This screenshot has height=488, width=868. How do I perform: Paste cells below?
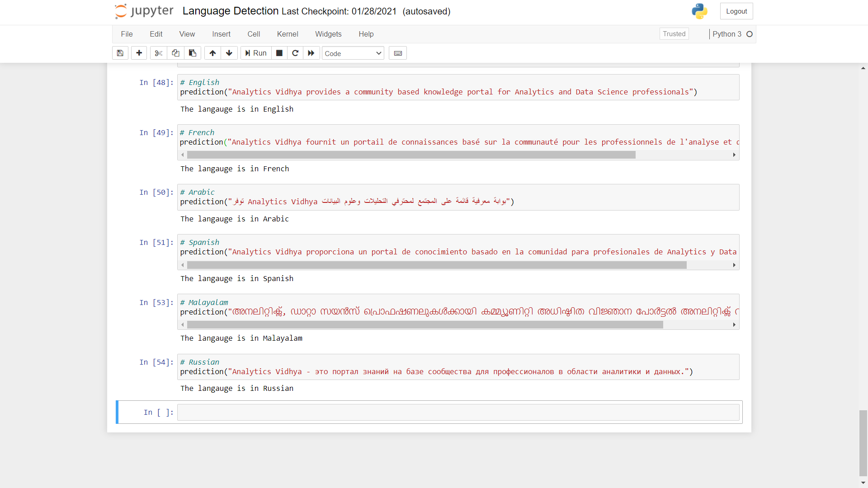point(193,53)
